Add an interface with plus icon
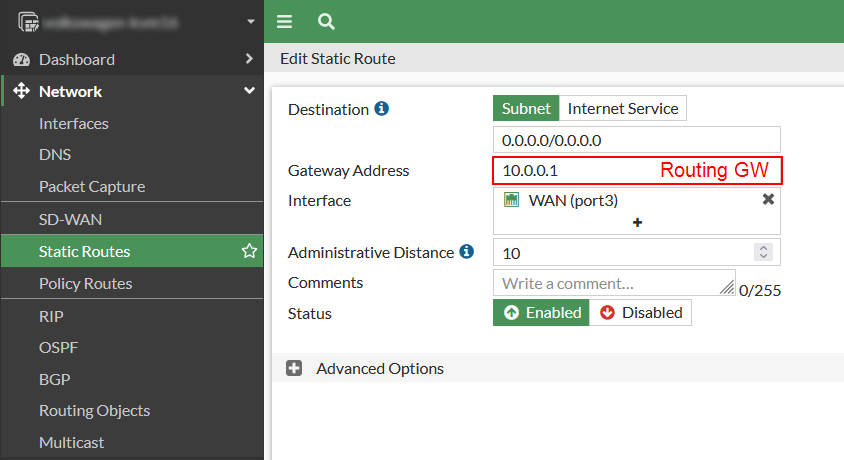This screenshot has width=844, height=460. pos(637,222)
